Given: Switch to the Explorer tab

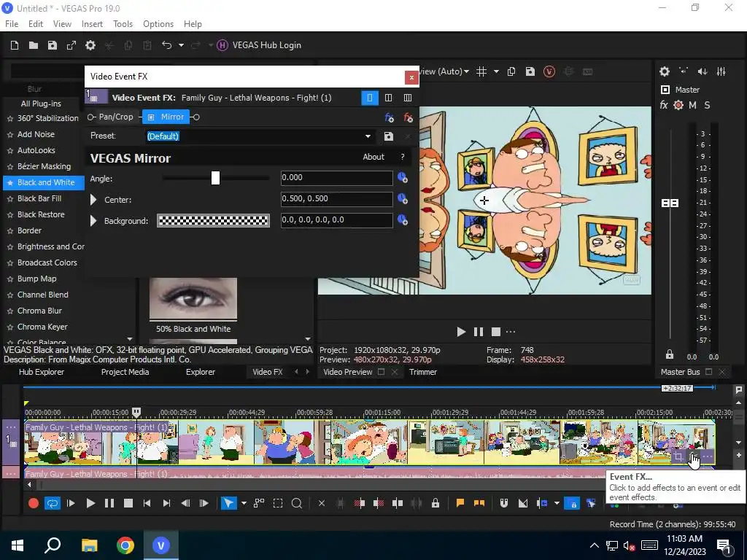Looking at the screenshot, I should [201, 373].
